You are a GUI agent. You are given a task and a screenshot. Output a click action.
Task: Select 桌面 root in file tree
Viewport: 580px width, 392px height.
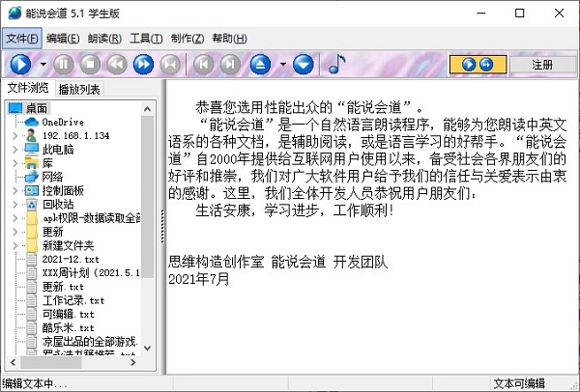[x=37, y=108]
